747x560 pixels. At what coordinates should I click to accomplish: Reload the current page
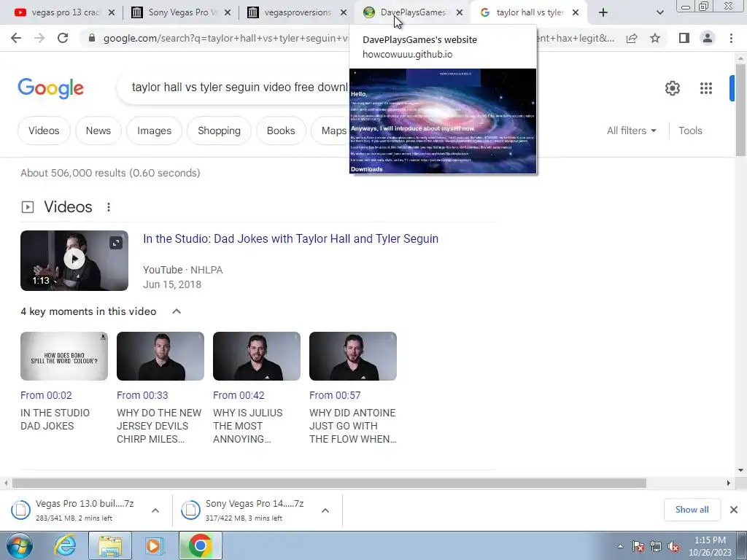click(63, 38)
